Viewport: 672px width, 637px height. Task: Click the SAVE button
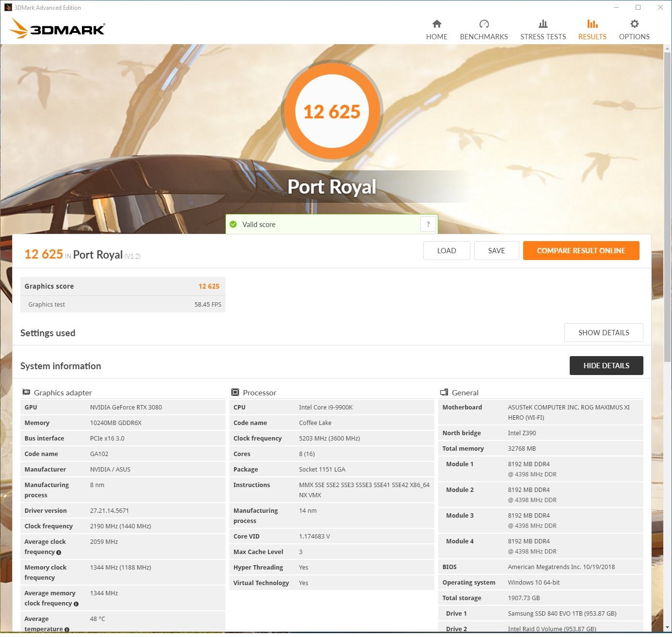pos(496,250)
